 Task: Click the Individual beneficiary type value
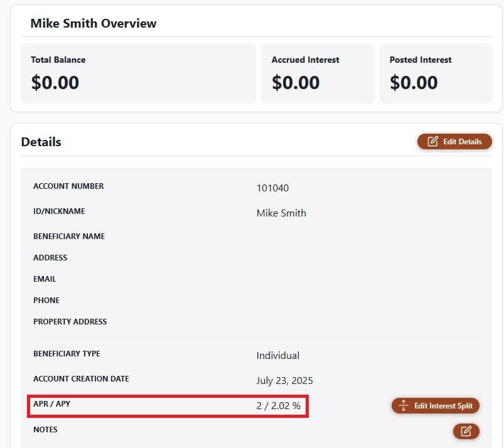(277, 355)
